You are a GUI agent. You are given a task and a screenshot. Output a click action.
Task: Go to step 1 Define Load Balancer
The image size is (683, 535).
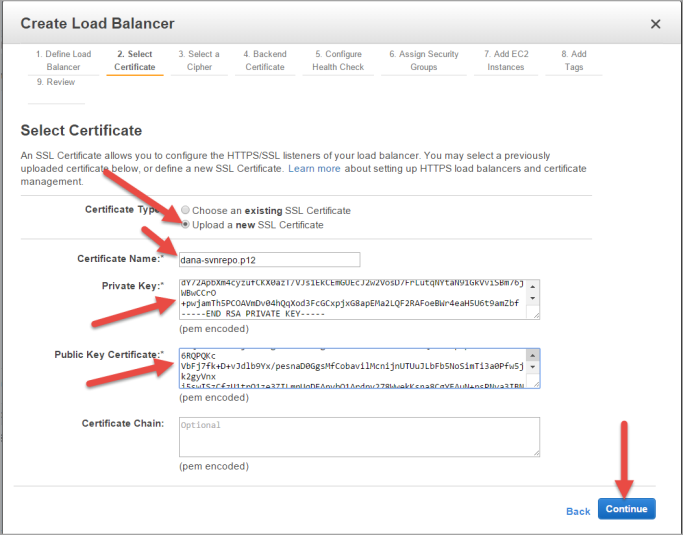pos(64,61)
